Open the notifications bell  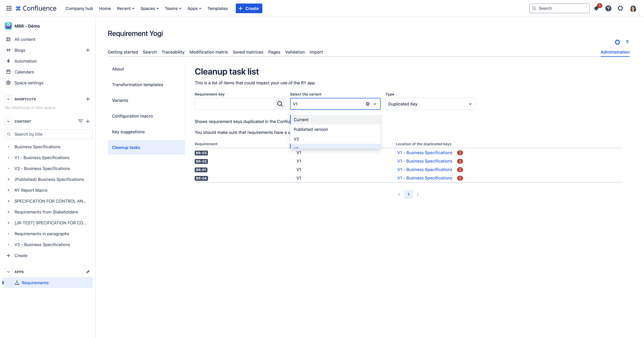596,8
